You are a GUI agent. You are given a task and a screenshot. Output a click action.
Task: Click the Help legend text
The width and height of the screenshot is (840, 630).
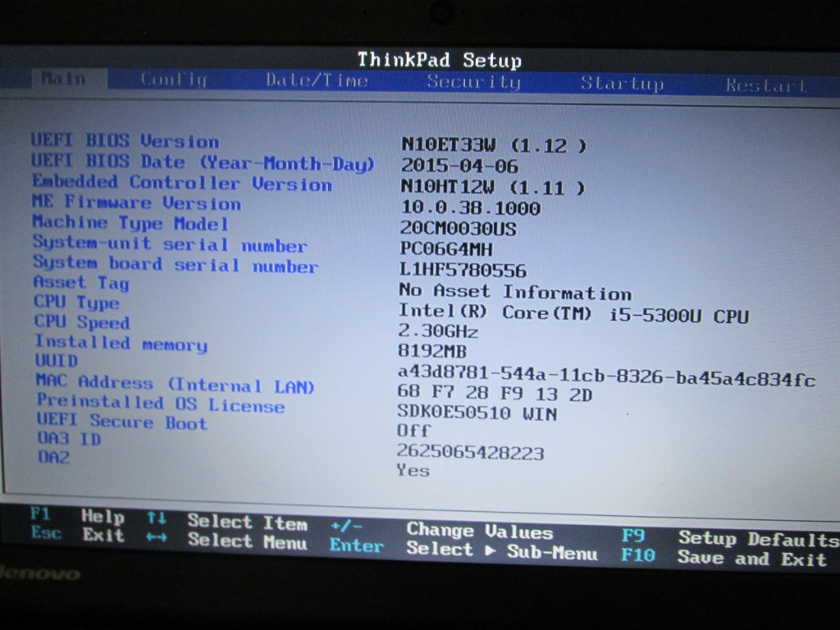(103, 517)
